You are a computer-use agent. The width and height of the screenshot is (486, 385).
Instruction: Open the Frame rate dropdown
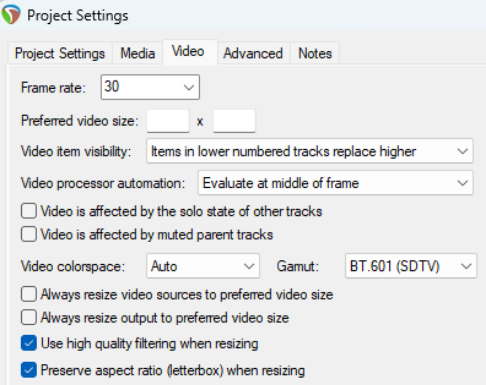pos(150,87)
